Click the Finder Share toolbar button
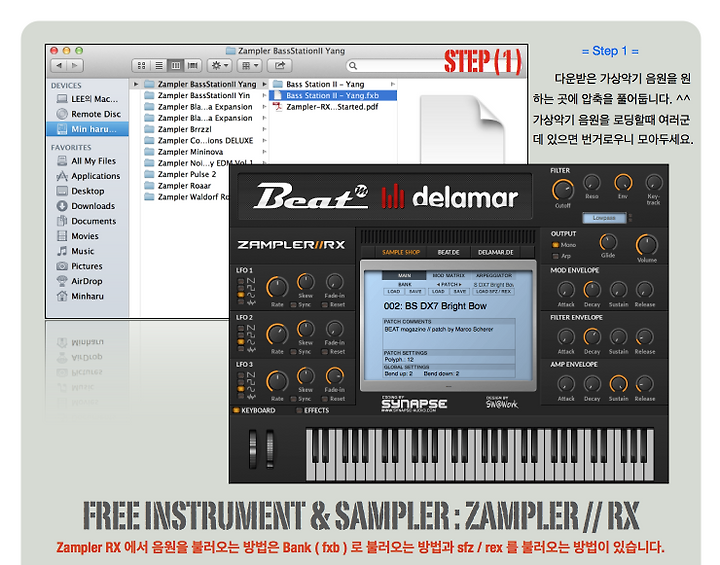Image resolution: width=720 pixels, height=565 pixels. (x=280, y=66)
